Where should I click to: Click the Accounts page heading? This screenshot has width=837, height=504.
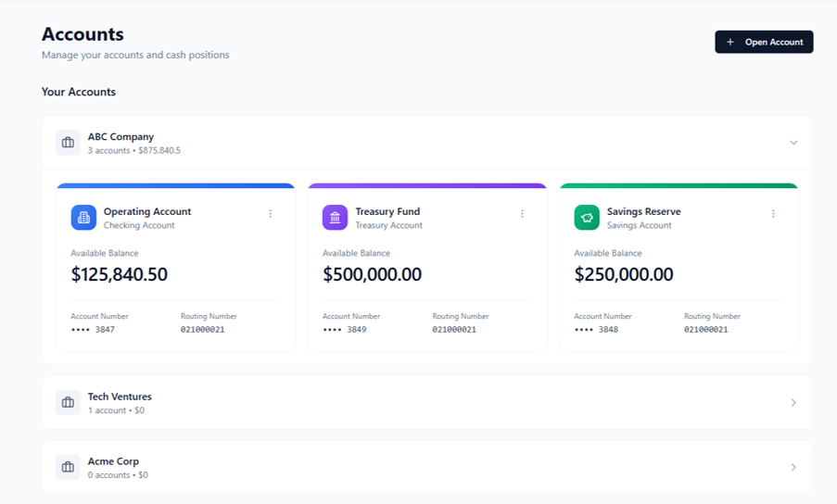coord(82,34)
